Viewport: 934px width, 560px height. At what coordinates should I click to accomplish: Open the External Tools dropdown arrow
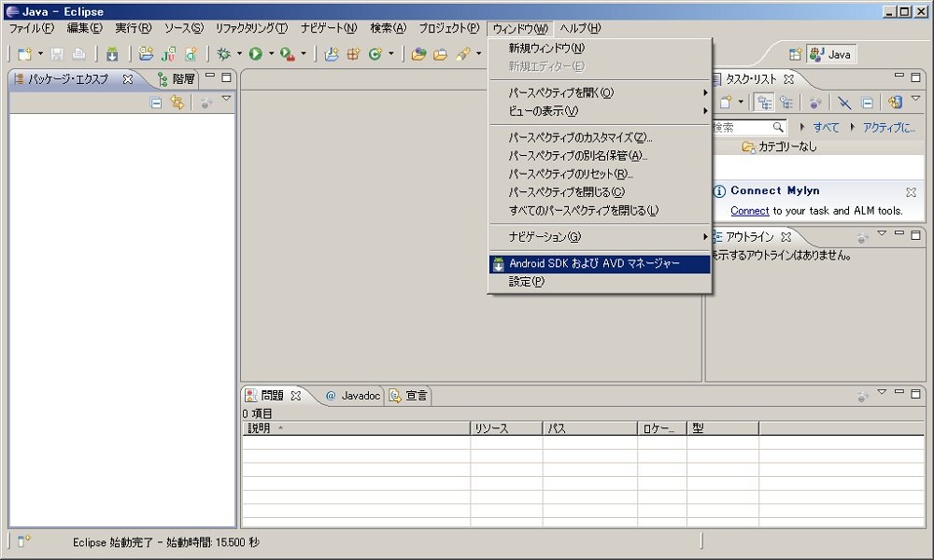click(x=304, y=53)
